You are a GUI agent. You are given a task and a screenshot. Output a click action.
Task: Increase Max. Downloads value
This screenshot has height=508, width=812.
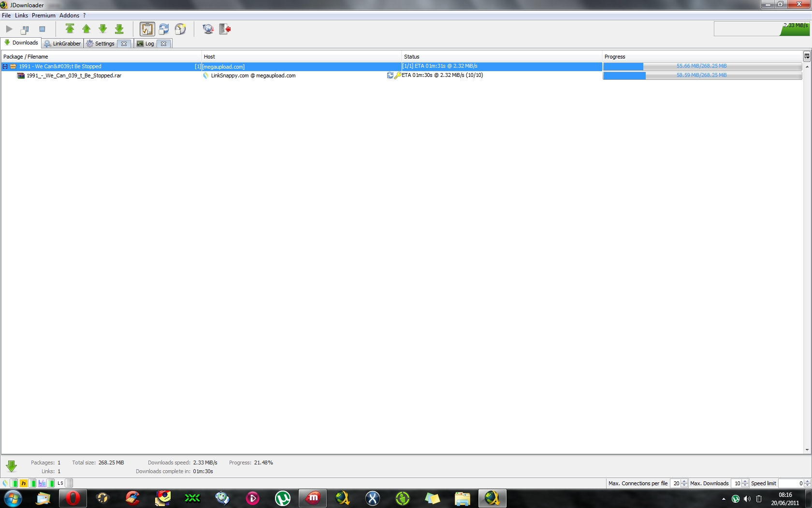(745, 481)
